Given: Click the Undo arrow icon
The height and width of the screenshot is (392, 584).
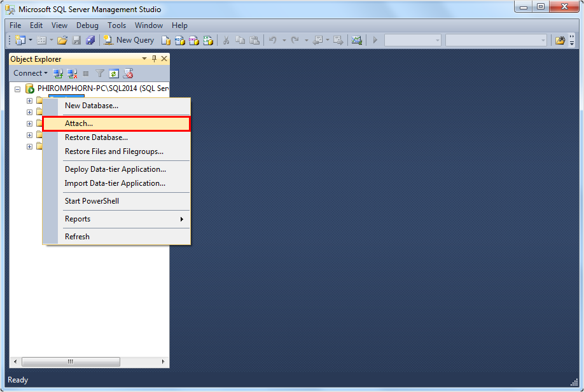Looking at the screenshot, I should tap(273, 40).
